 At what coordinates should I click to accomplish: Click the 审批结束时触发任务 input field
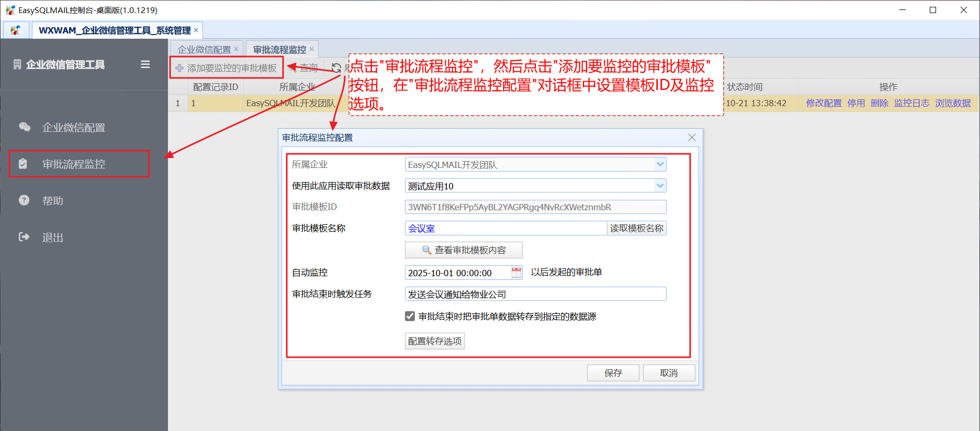(x=535, y=294)
